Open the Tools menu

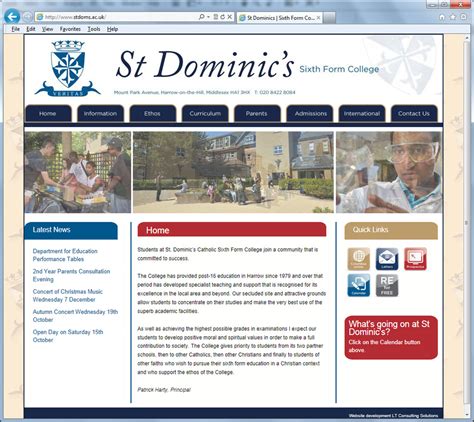tap(94, 29)
